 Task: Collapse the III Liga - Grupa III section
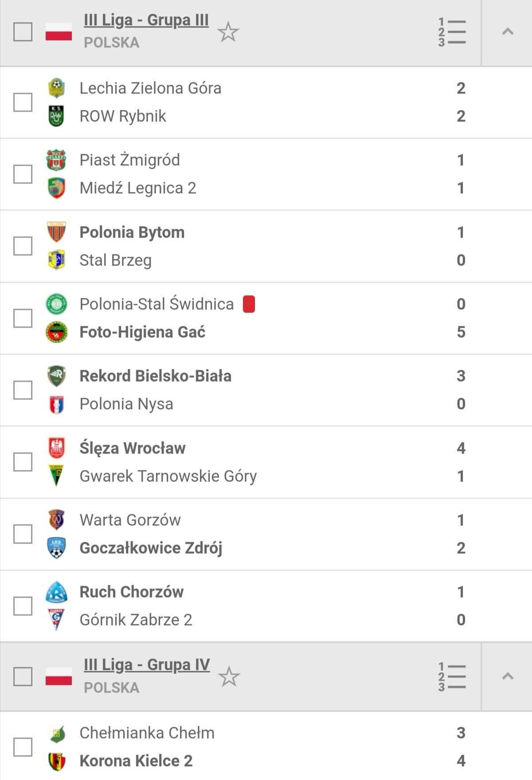click(x=508, y=32)
